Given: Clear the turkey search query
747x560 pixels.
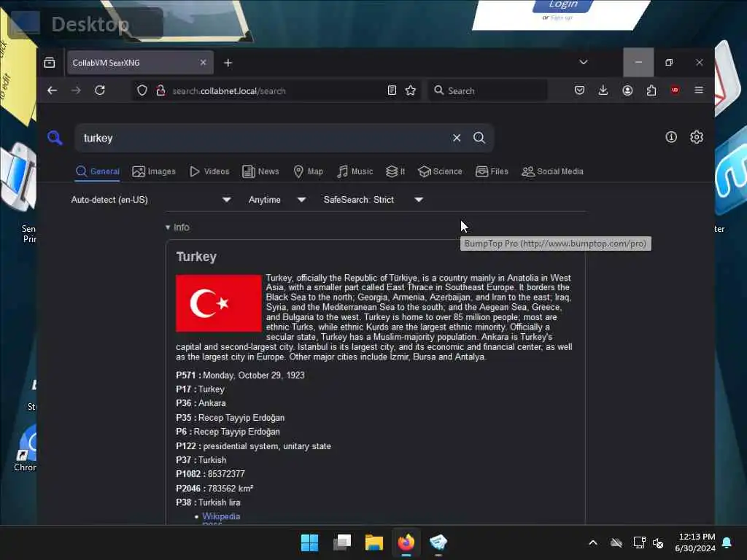Looking at the screenshot, I should click(457, 138).
